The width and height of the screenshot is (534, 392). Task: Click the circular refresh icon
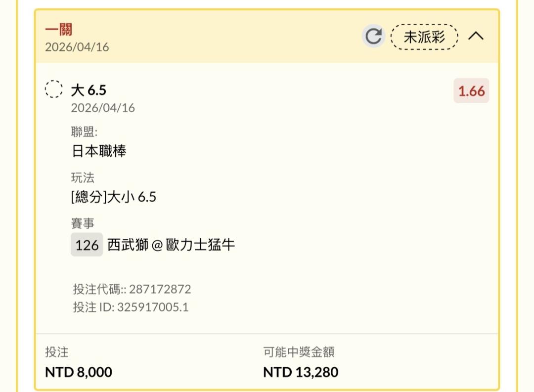[x=373, y=37]
